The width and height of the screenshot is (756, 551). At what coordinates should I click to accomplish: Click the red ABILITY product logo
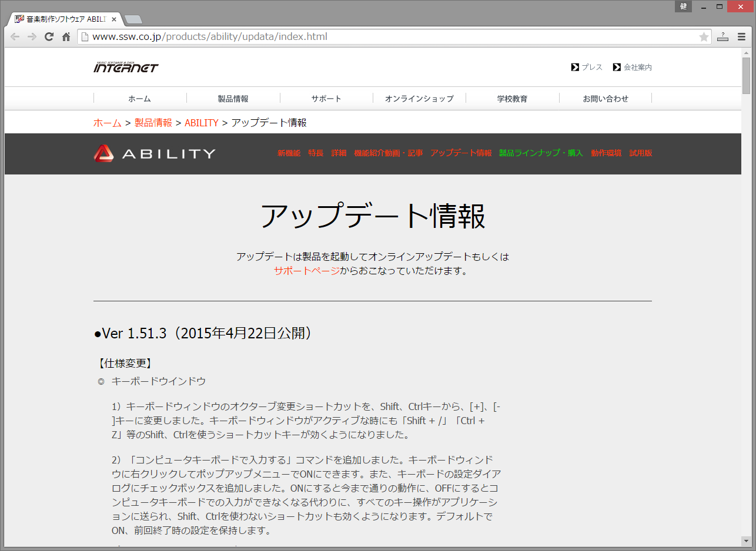[155, 154]
